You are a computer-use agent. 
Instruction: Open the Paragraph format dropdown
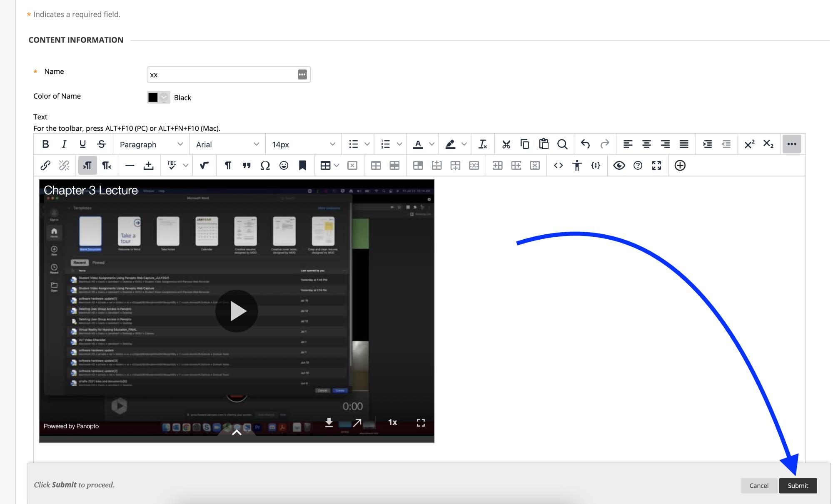click(x=151, y=144)
